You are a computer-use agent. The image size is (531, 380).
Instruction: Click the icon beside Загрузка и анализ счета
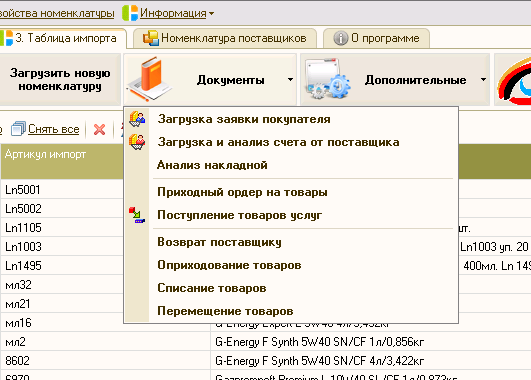137,142
